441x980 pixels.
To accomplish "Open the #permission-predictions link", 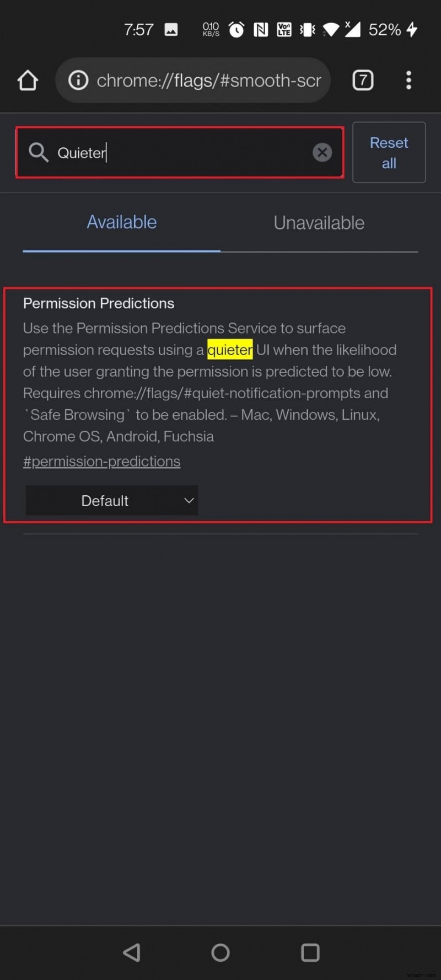I will (102, 462).
